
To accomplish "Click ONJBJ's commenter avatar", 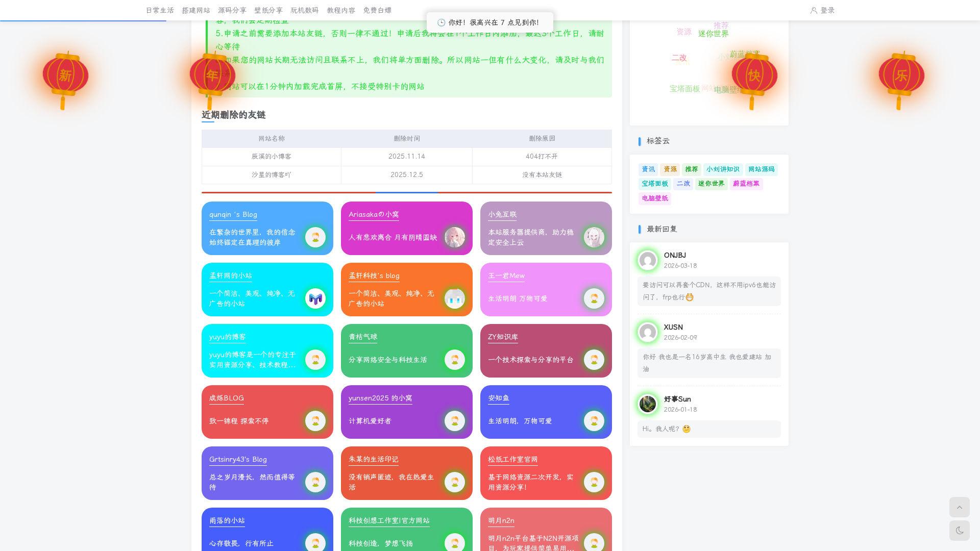I will (648, 260).
